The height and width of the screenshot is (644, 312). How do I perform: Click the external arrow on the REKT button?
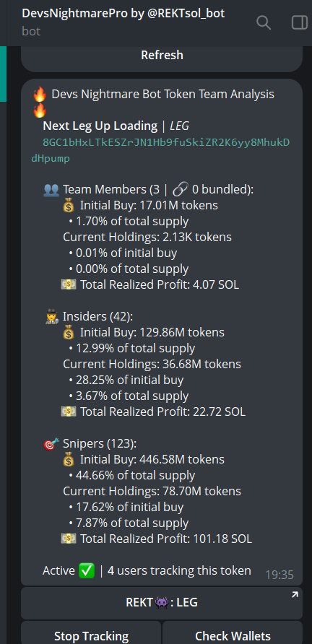tap(295, 595)
